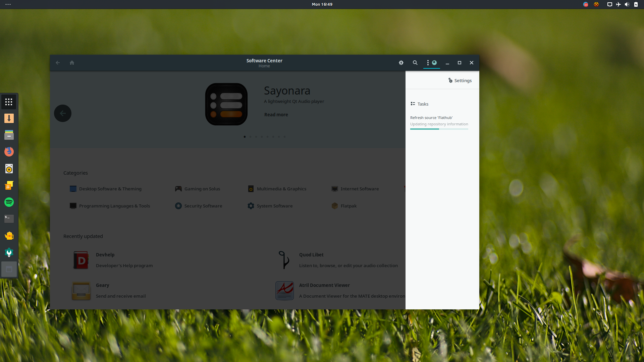Open Home via the house icon
This screenshot has width=644, height=362.
tap(72, 63)
